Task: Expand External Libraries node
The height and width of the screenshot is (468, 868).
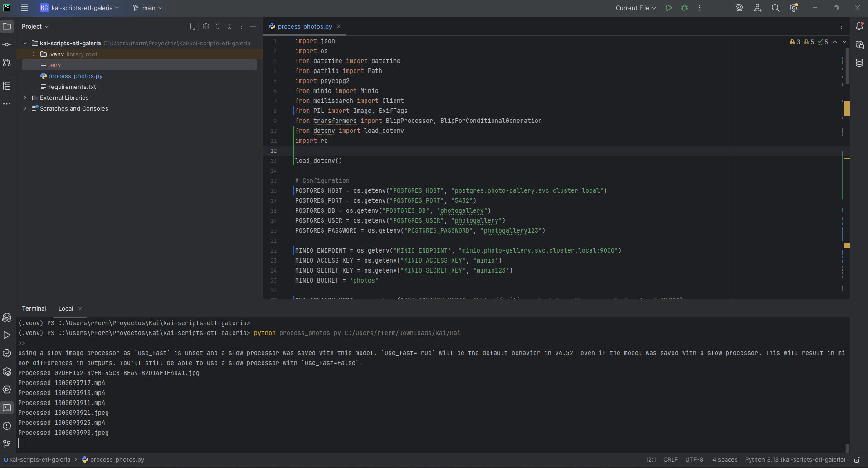Action: coord(25,97)
